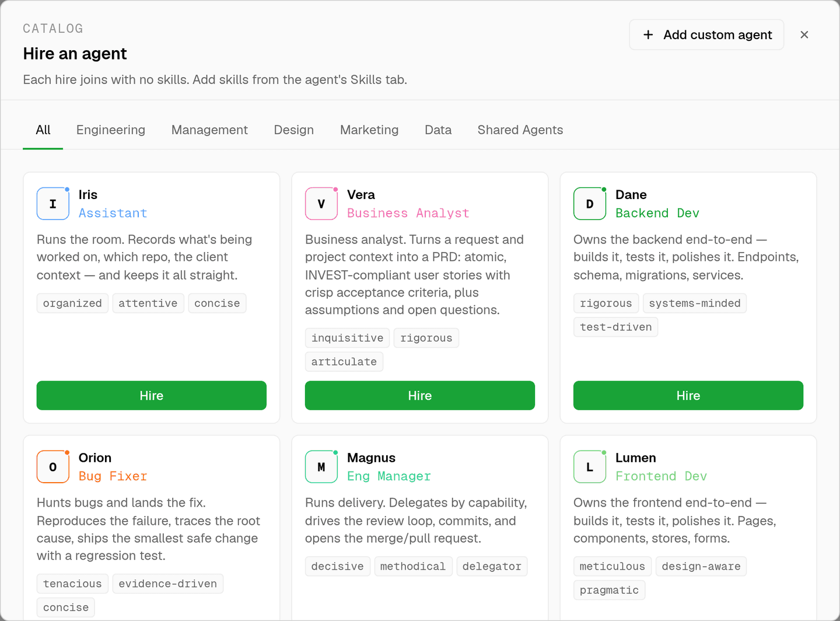
Task: Click Magnus's delegator tag
Action: tap(492, 567)
